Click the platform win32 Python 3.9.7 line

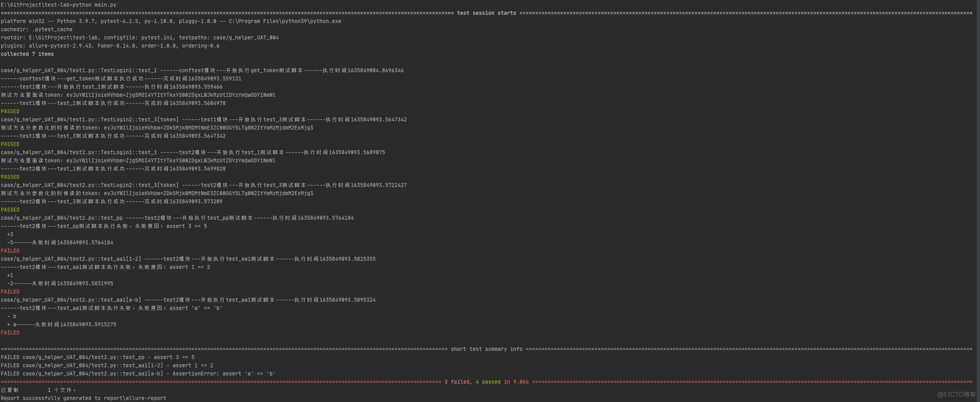coord(171,21)
